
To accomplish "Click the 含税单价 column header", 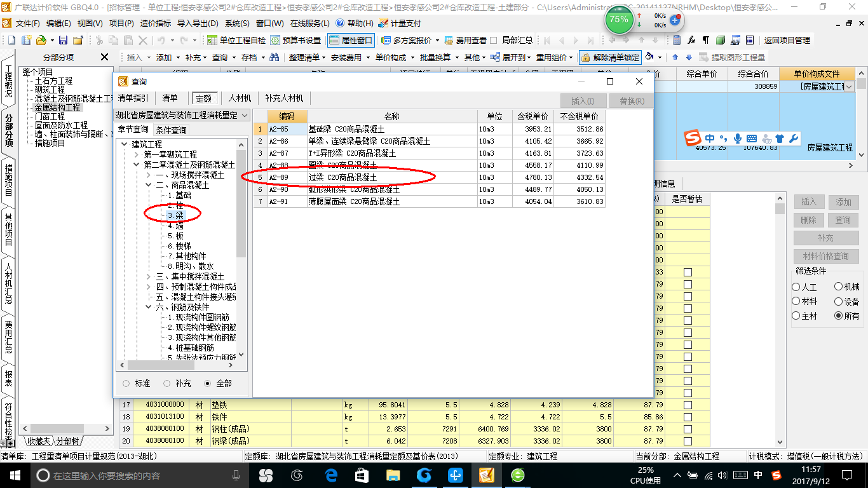I will (x=532, y=116).
